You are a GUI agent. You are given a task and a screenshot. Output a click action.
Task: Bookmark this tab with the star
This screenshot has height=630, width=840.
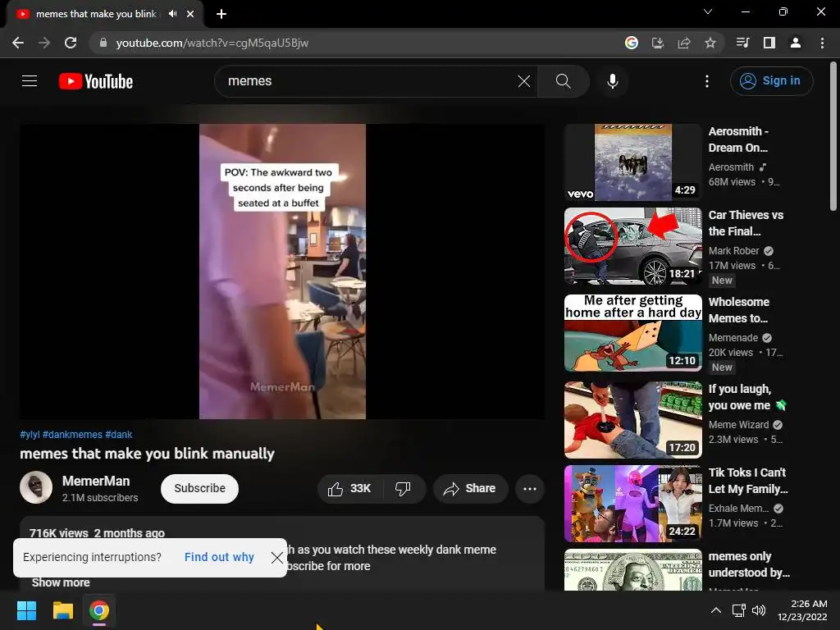[710, 43]
